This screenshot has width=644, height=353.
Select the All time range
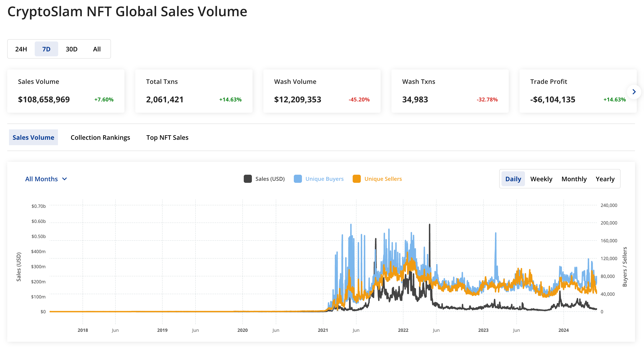coord(97,49)
